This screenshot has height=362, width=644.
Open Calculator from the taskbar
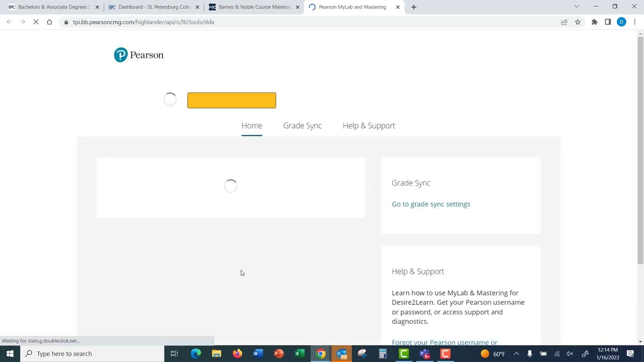coord(383,353)
